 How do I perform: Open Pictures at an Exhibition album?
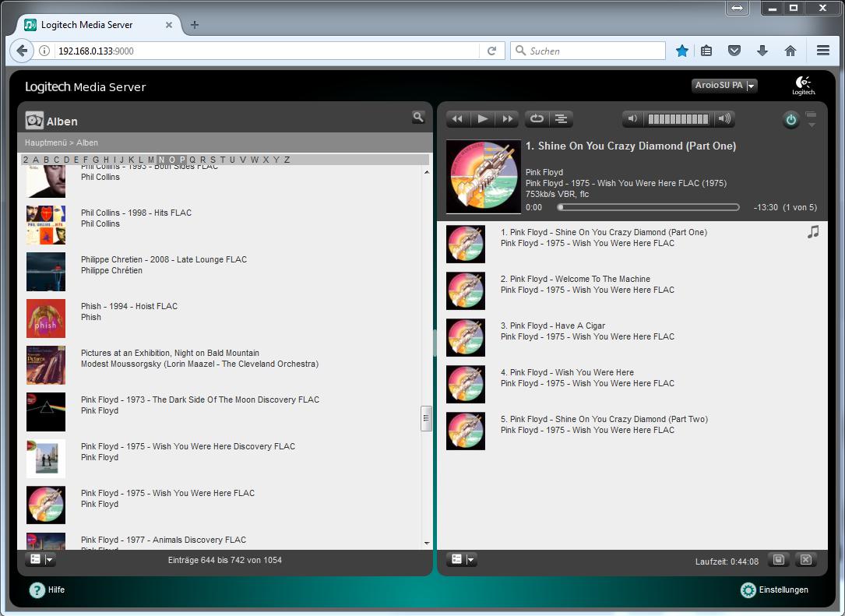click(170, 353)
